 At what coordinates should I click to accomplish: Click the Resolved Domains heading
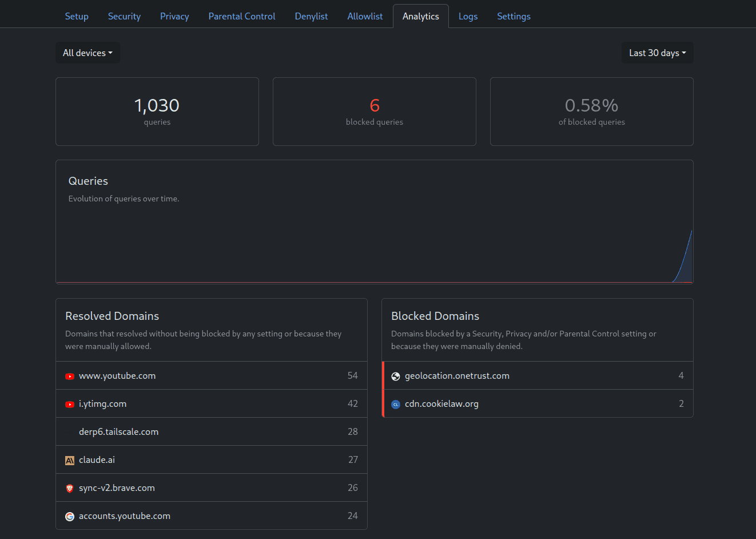tap(112, 316)
